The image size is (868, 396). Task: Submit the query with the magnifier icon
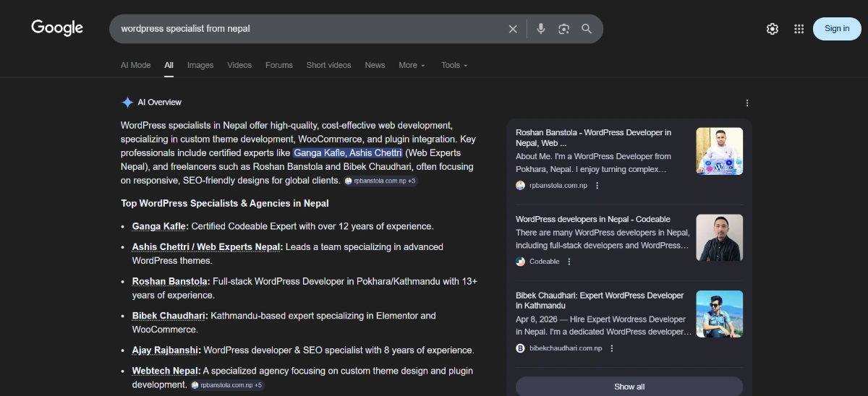tap(587, 29)
